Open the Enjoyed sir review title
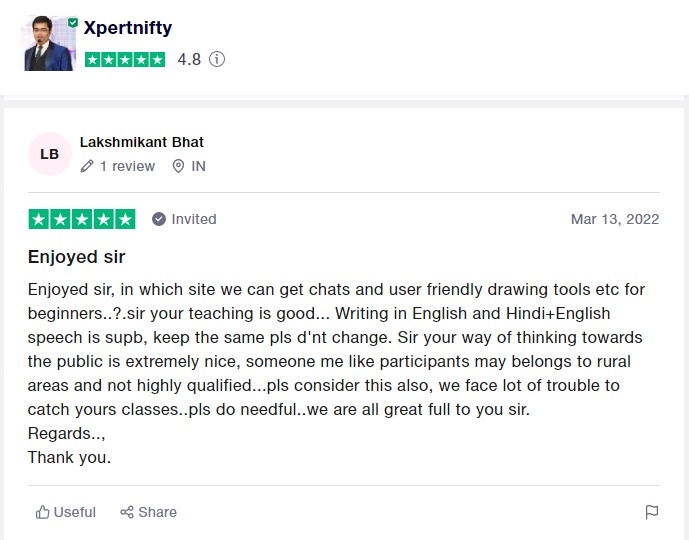This screenshot has height=540, width=689. click(x=76, y=257)
